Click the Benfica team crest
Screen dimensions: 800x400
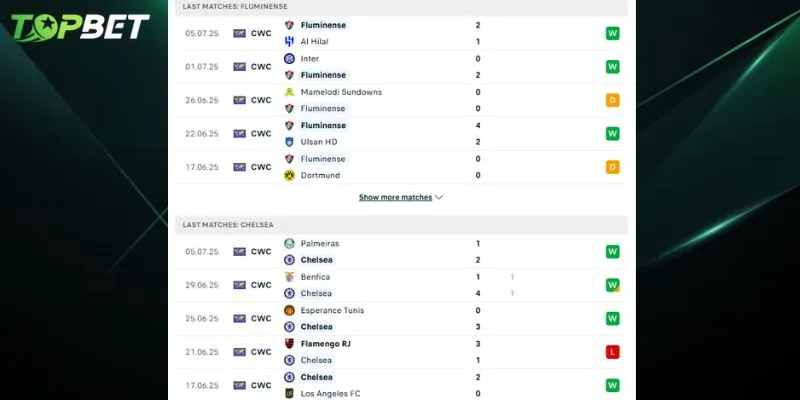tap(289, 277)
